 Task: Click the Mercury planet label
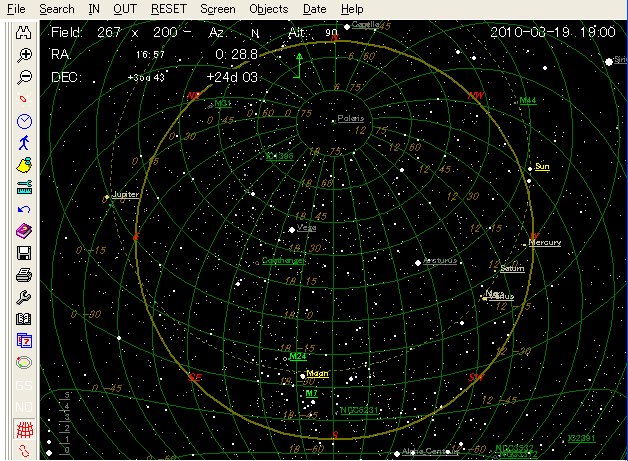pyautogui.click(x=545, y=242)
